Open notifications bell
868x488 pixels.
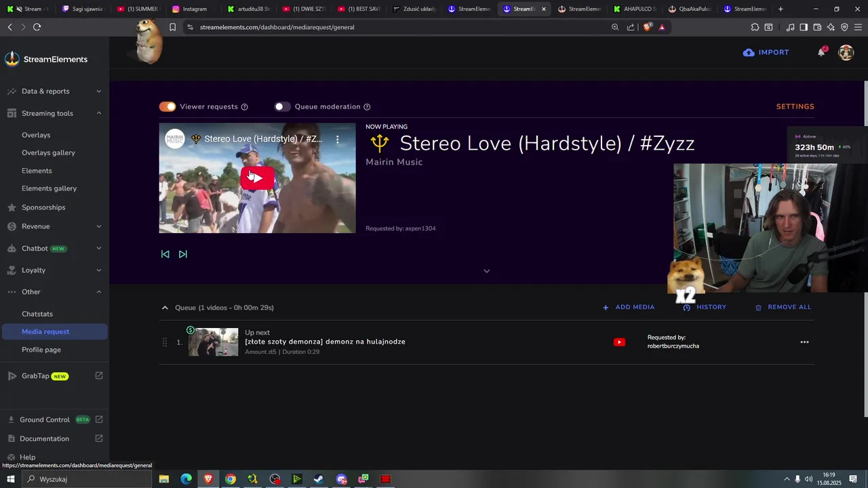tap(821, 52)
